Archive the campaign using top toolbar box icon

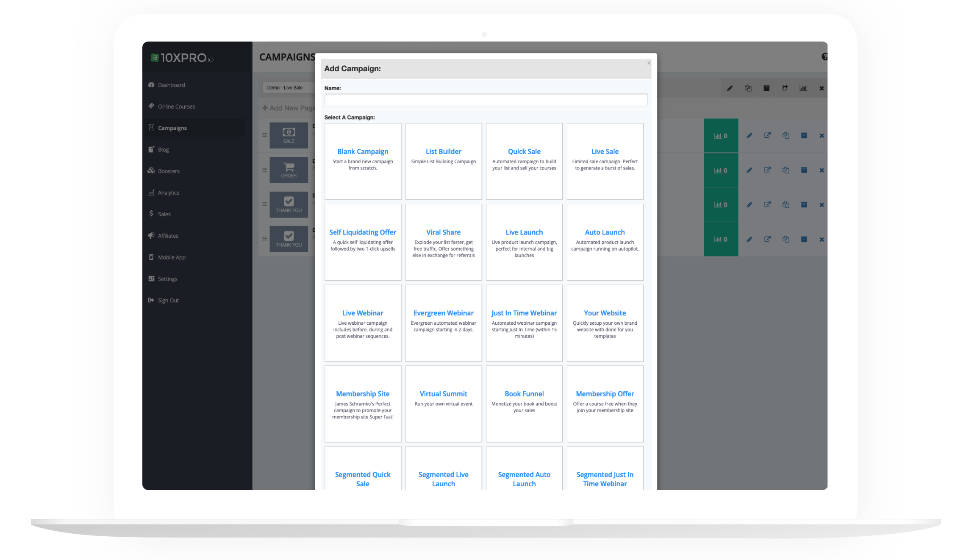(766, 88)
